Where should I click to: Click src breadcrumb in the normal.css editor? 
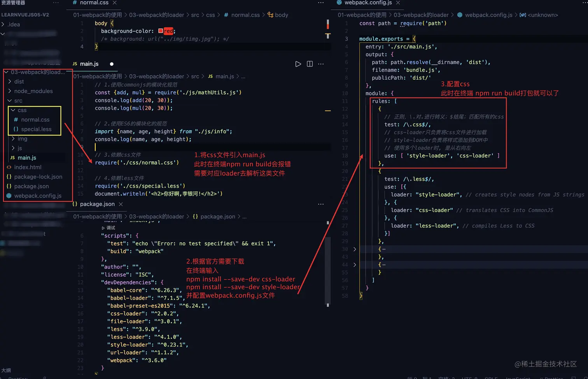[x=195, y=15]
